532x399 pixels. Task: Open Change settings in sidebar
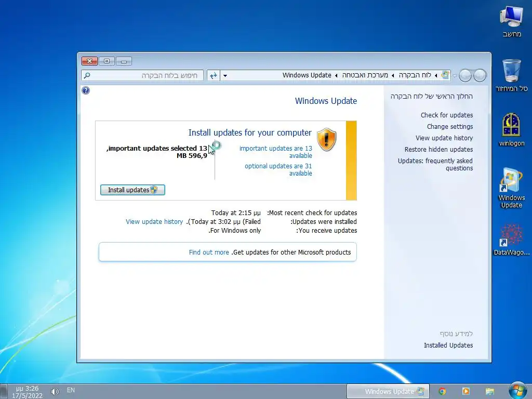[450, 127]
